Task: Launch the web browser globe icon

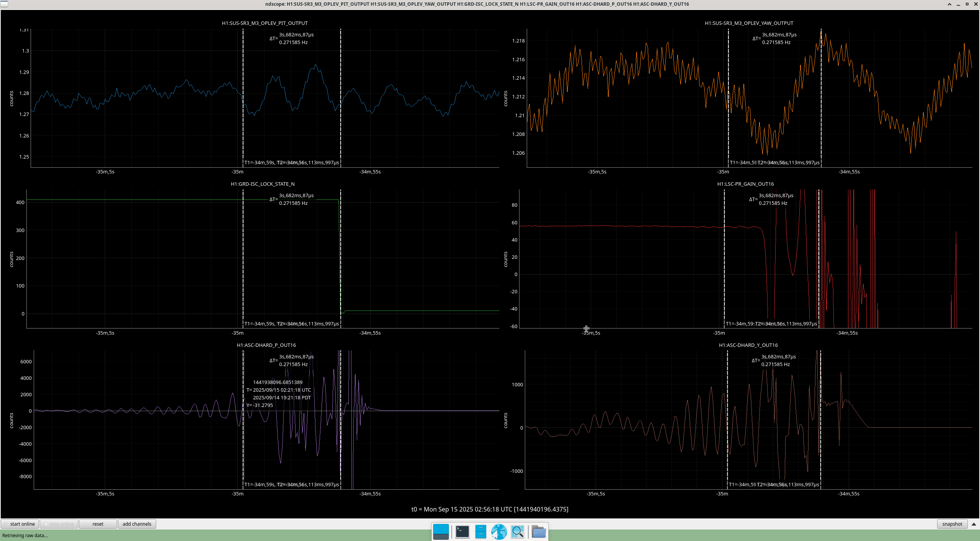Action: (x=499, y=531)
